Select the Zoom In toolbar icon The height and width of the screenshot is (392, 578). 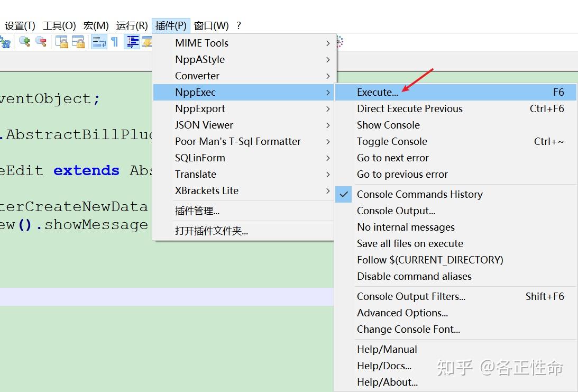tap(25, 42)
